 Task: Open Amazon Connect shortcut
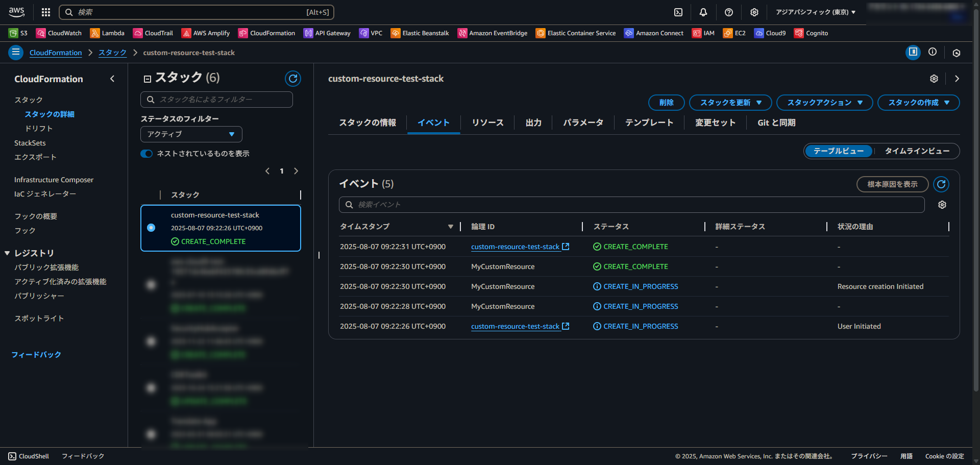pyautogui.click(x=654, y=33)
